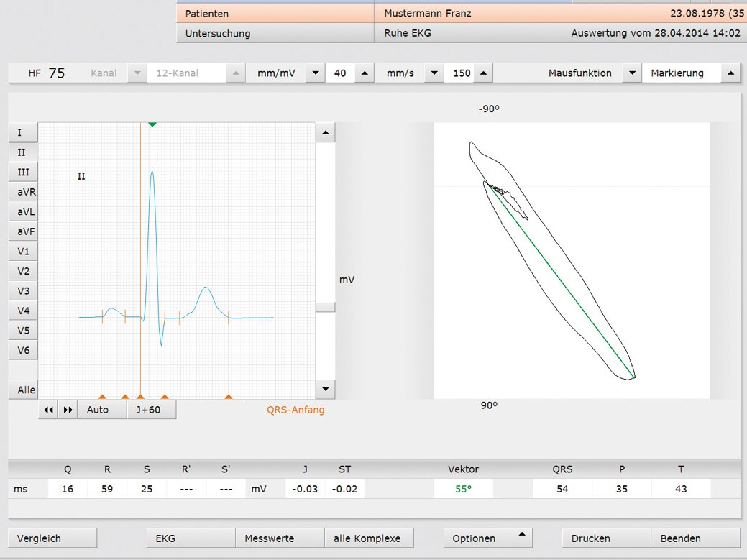The image size is (747, 560).
Task: Expand the Mausfunktion dropdown
Action: [x=631, y=73]
